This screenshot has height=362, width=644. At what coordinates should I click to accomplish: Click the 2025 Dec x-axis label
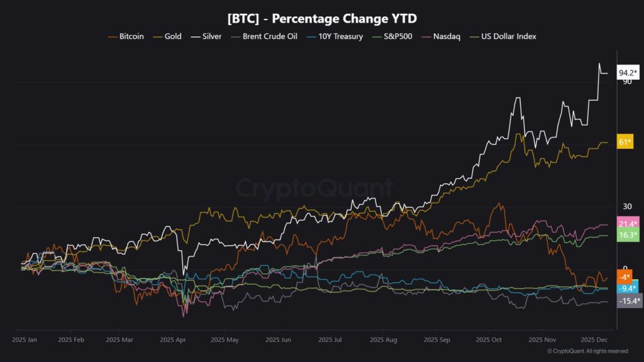593,340
